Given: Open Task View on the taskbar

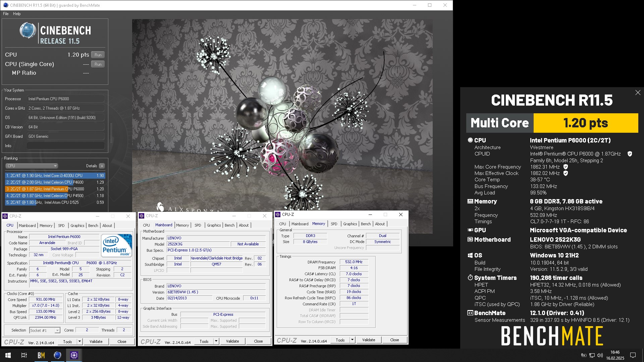Looking at the screenshot, I should (24, 355).
